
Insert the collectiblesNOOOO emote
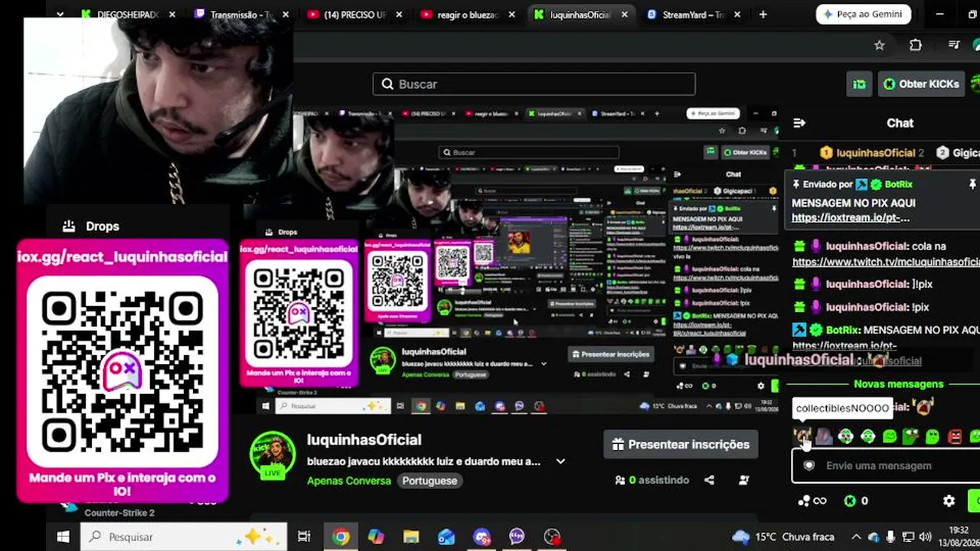[802, 437]
